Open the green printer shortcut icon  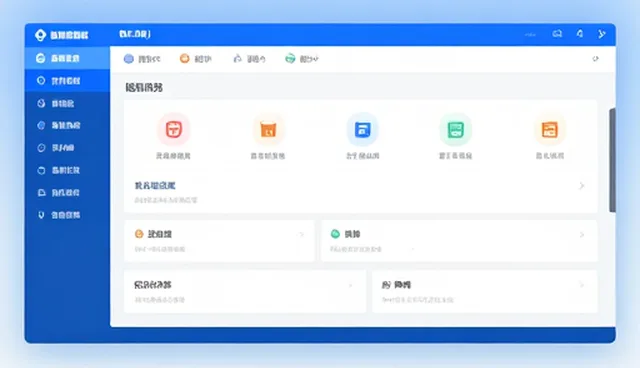tap(456, 130)
